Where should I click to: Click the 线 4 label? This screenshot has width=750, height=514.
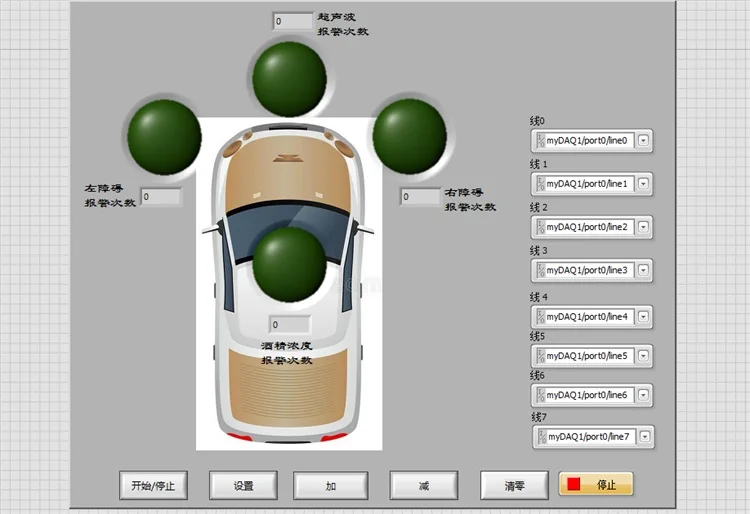[x=539, y=297]
